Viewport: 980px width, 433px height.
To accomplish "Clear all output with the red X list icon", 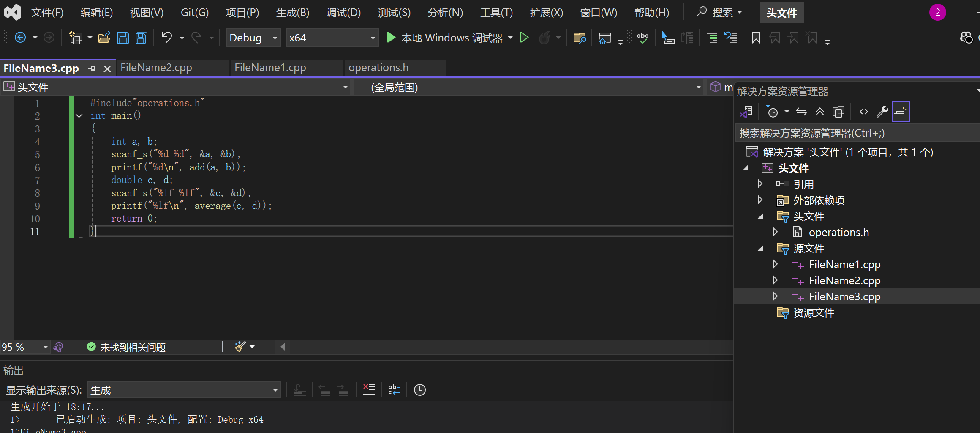I will point(369,390).
